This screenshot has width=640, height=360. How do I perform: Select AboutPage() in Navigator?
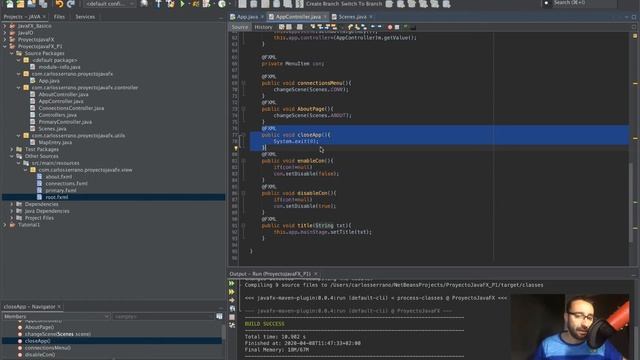coord(39,327)
